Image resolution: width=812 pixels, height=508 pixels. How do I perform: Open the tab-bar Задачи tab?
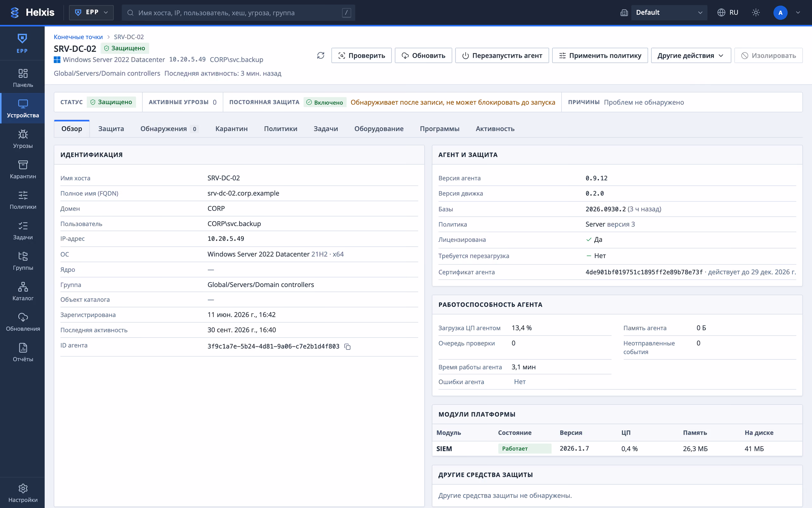click(x=326, y=129)
